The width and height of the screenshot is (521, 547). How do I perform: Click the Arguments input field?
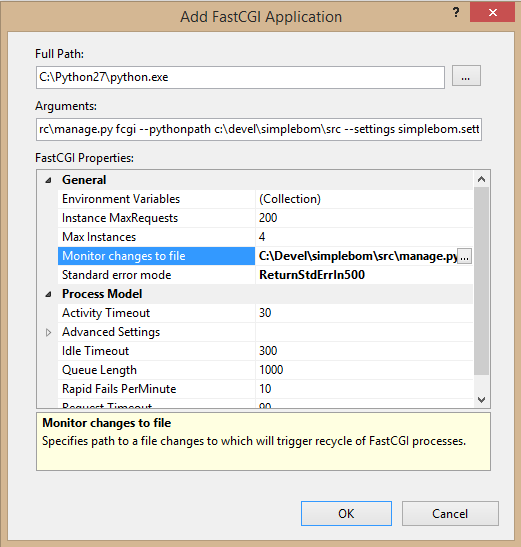tap(259, 129)
